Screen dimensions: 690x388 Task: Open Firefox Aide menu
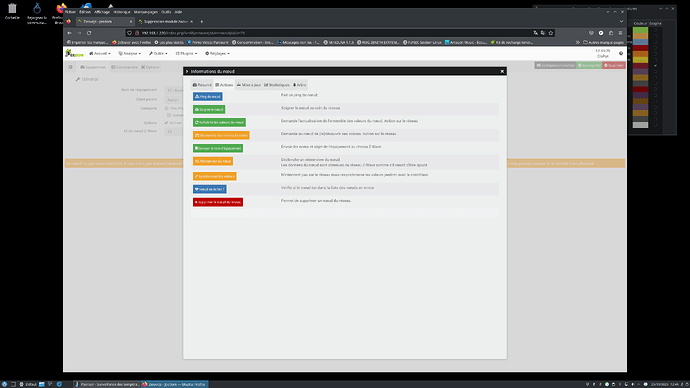coord(178,12)
